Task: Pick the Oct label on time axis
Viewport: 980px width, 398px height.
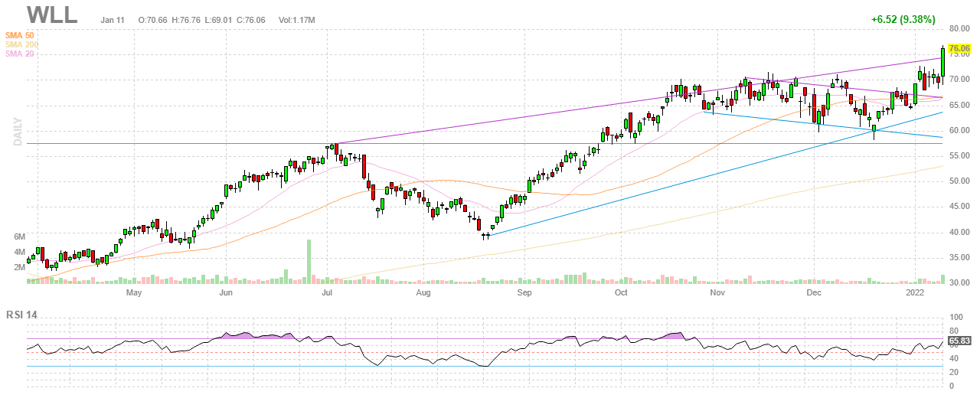Action: [621, 292]
